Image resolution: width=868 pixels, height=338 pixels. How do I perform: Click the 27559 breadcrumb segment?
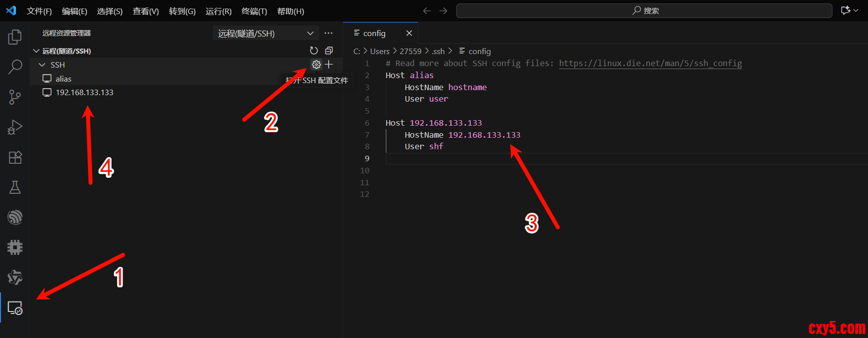click(411, 51)
